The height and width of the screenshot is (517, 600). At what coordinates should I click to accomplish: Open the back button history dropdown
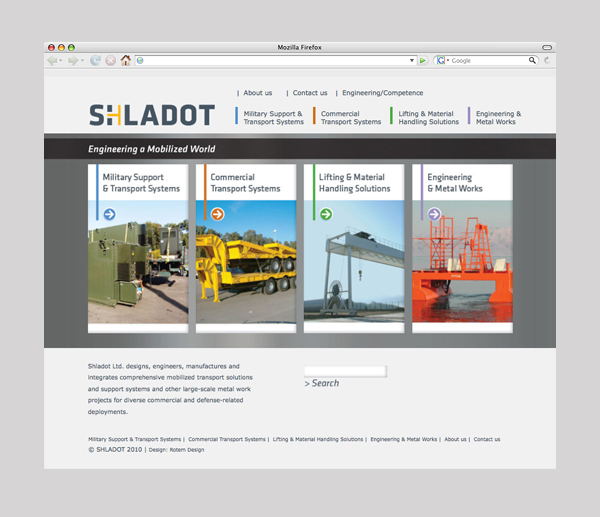pos(60,60)
